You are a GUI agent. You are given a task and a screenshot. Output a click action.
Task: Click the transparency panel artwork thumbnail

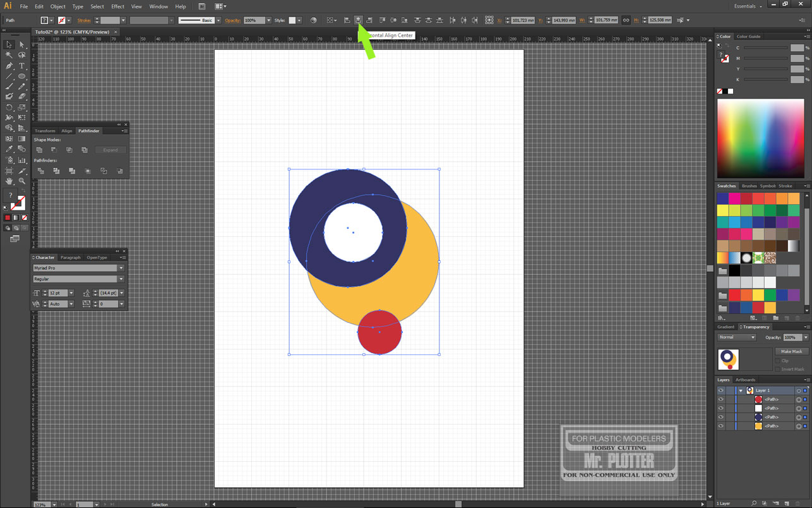[728, 360]
